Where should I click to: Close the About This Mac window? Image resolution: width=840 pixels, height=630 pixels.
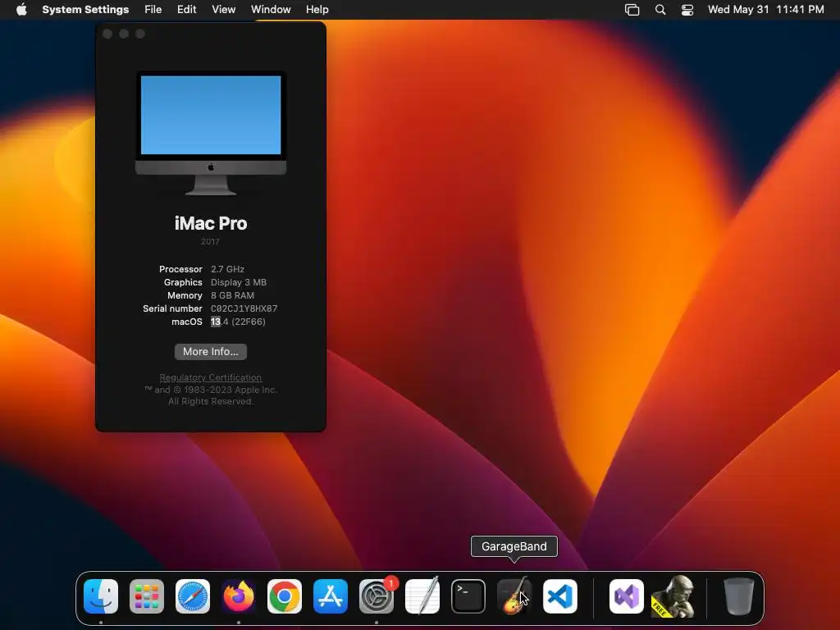(x=107, y=34)
